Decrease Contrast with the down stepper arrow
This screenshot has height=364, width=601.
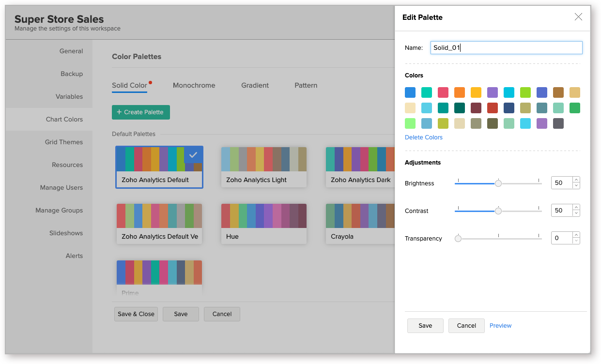pyautogui.click(x=576, y=213)
